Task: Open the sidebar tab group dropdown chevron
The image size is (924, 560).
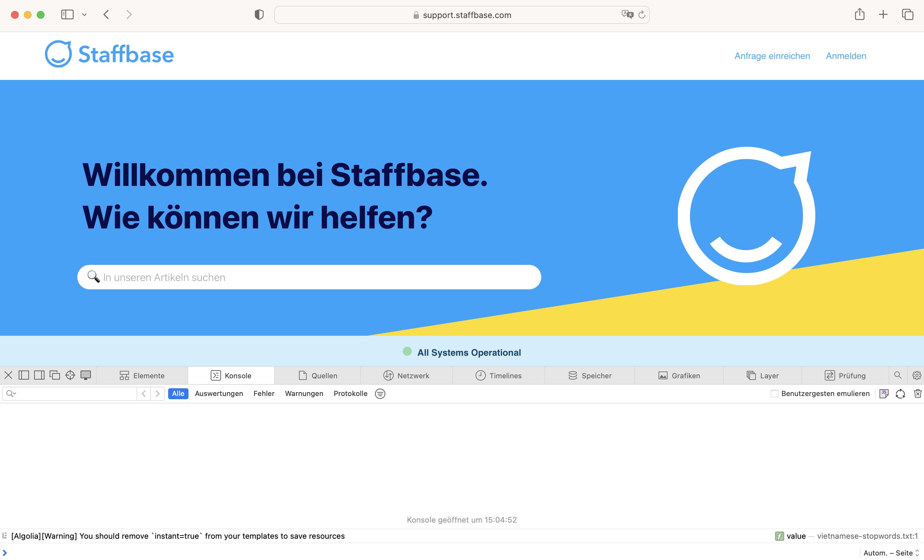Action: coord(84,14)
